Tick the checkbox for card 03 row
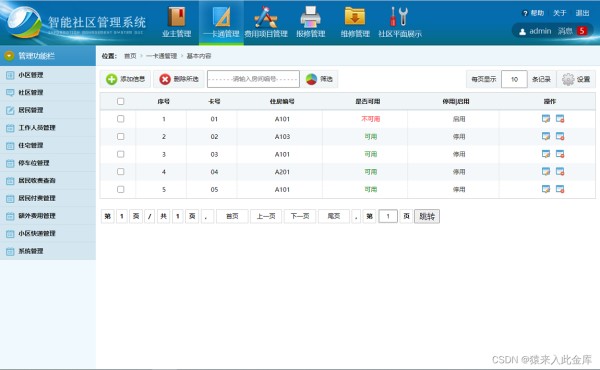 [121, 154]
